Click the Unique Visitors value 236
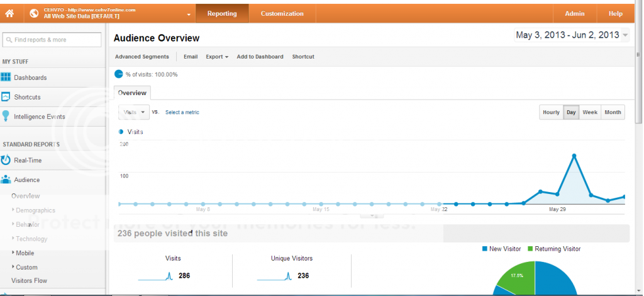 coord(303,275)
